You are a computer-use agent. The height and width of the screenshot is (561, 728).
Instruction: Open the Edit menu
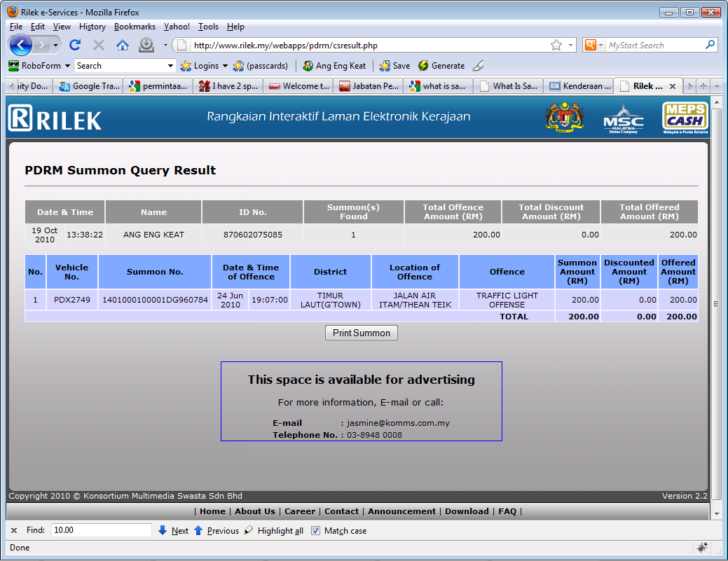point(38,27)
